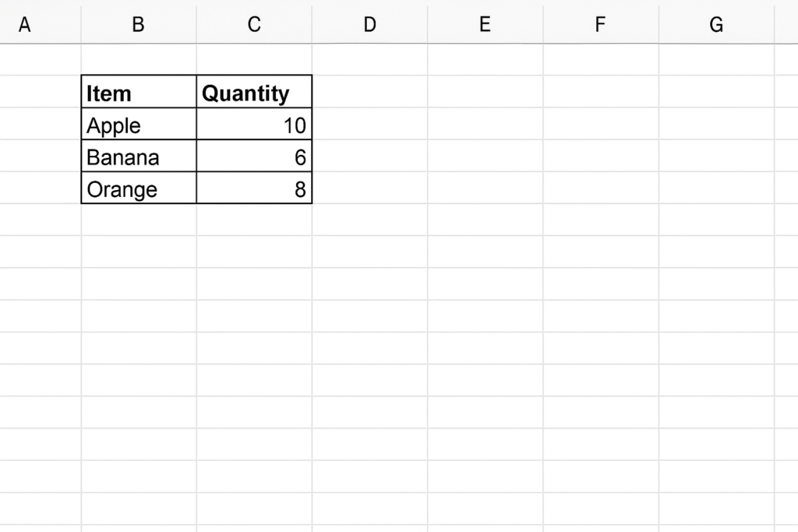The height and width of the screenshot is (532, 798).
Task: Select column B header
Action: point(139,24)
